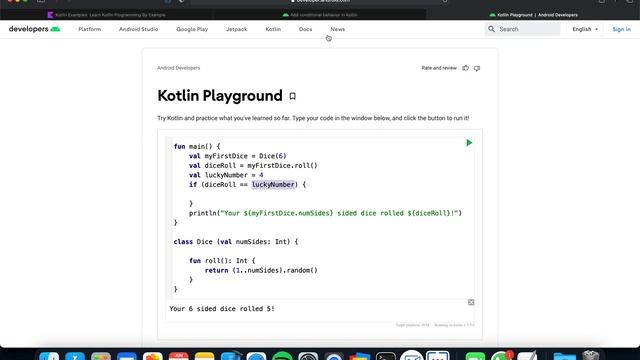Run the code with the green play button
This screenshot has width=640, height=360.
click(x=469, y=142)
